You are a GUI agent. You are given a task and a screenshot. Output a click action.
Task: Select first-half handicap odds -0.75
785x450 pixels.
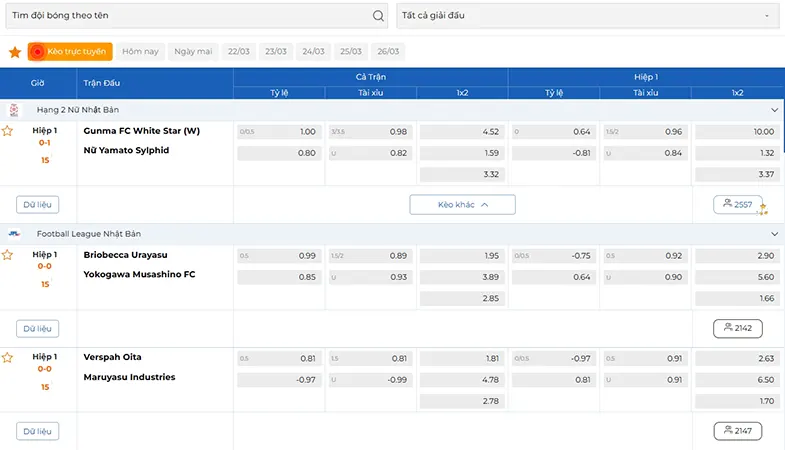(x=554, y=256)
